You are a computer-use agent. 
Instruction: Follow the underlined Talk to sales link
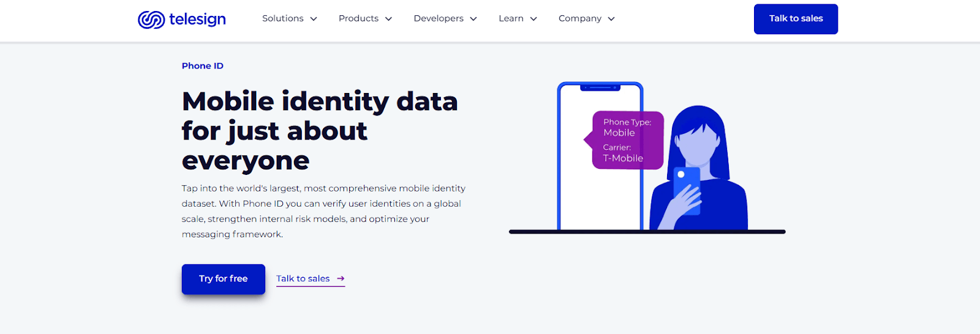point(303,279)
